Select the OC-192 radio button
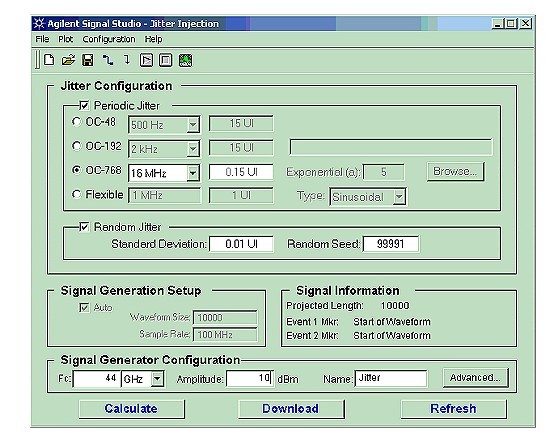Viewport: 554px width, 434px height. [76, 146]
